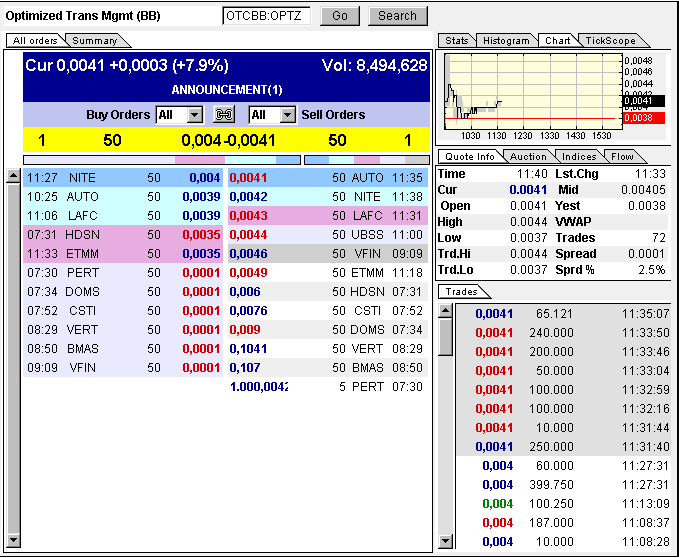Select the TickScope tab
The image size is (679, 558).
(610, 41)
